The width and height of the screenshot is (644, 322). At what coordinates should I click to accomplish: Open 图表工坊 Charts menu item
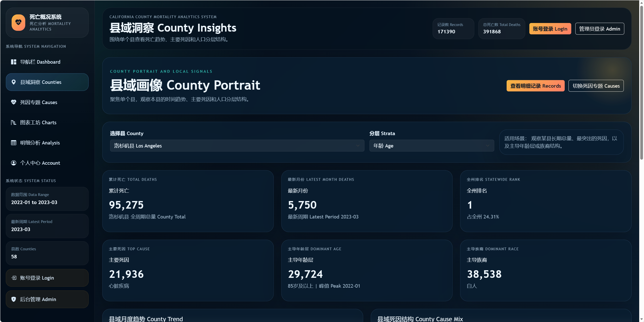point(38,122)
